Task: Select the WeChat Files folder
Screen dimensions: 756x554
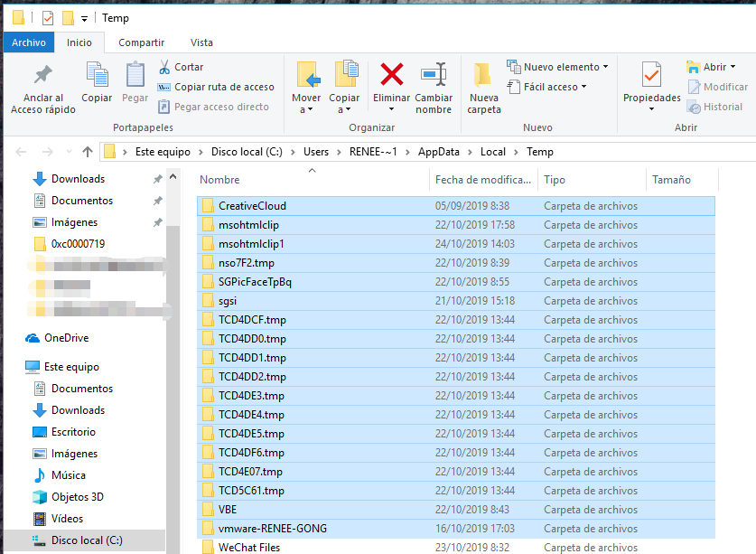Action: click(x=455, y=548)
